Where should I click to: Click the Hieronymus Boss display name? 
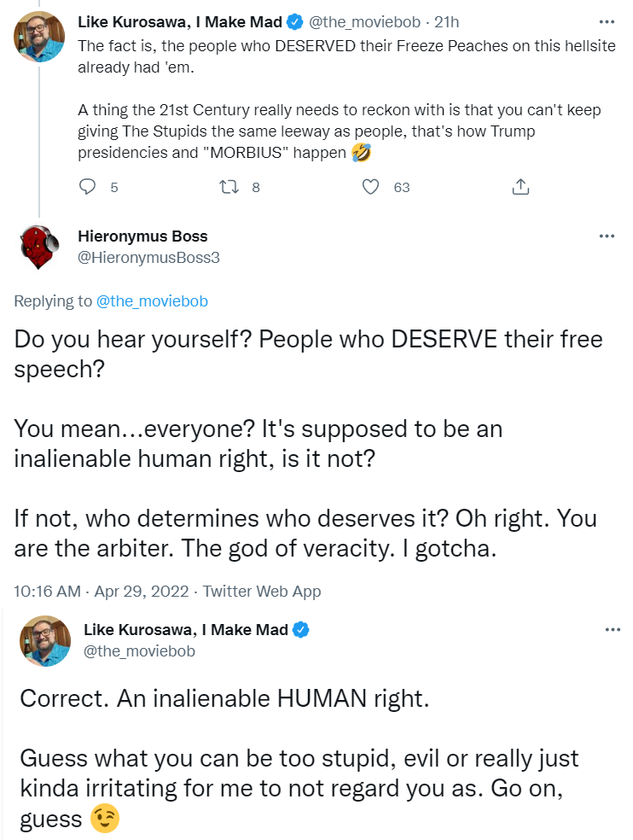pos(142,236)
